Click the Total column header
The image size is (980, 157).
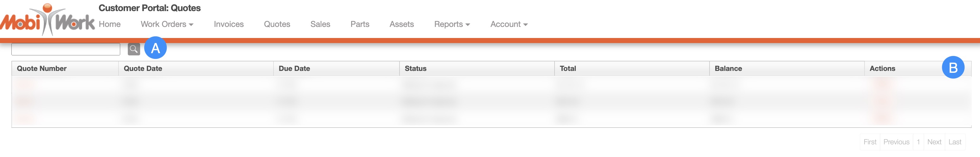coord(568,69)
